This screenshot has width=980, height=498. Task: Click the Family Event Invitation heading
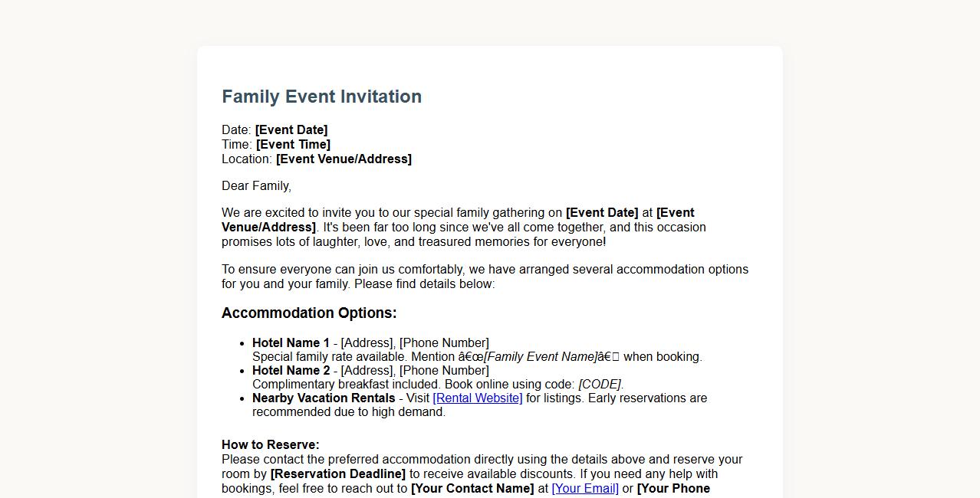pos(321,97)
